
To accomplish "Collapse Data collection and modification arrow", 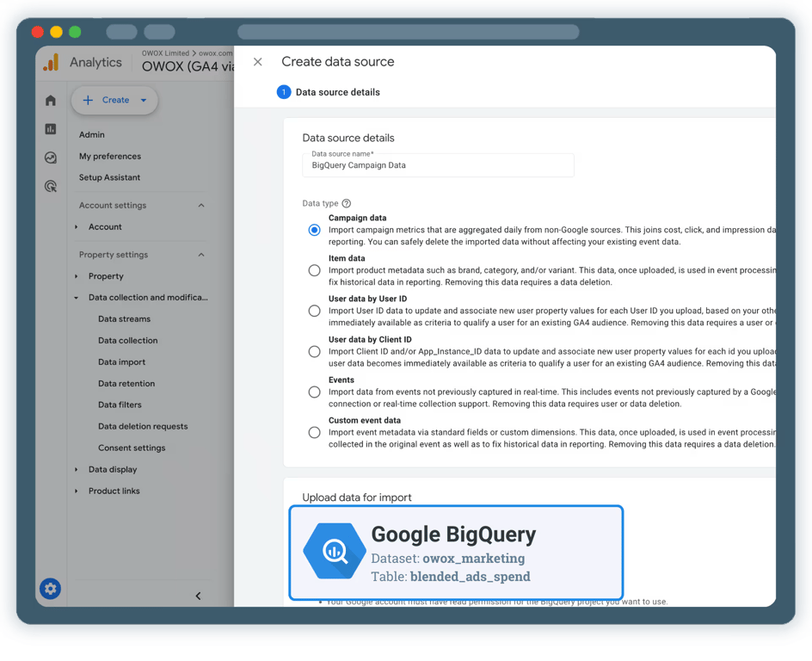I will click(76, 298).
